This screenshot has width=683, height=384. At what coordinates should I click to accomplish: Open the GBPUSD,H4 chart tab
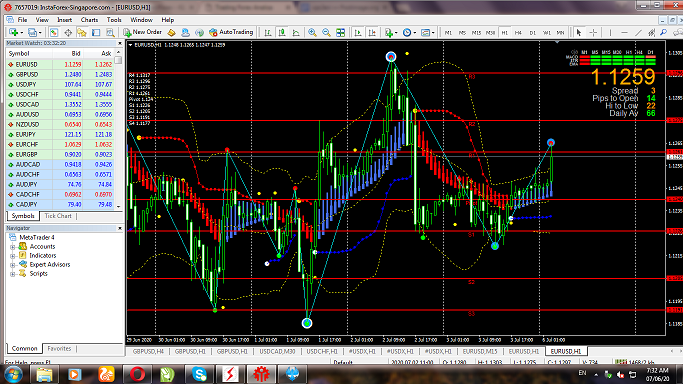148,351
